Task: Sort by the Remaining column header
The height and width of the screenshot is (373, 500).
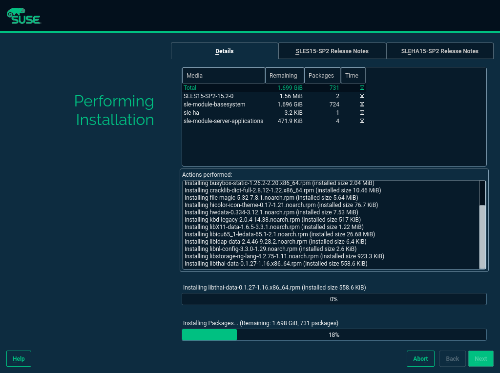Action: click(285, 75)
